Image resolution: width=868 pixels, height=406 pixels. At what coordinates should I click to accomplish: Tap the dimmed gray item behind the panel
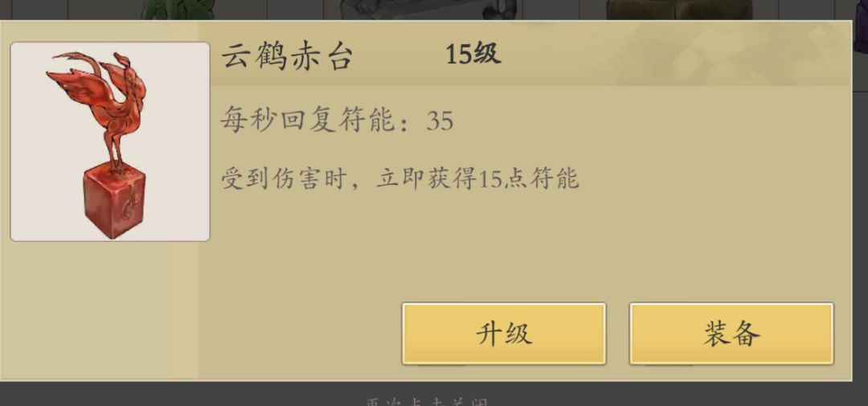[429, 10]
